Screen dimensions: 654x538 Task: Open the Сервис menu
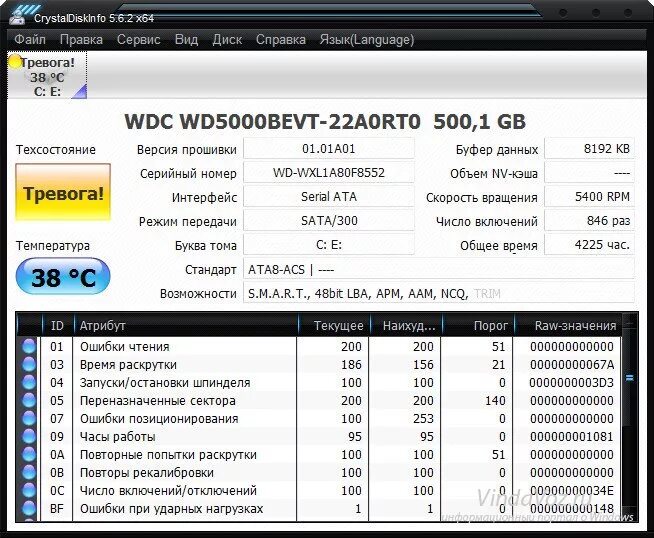coord(138,40)
